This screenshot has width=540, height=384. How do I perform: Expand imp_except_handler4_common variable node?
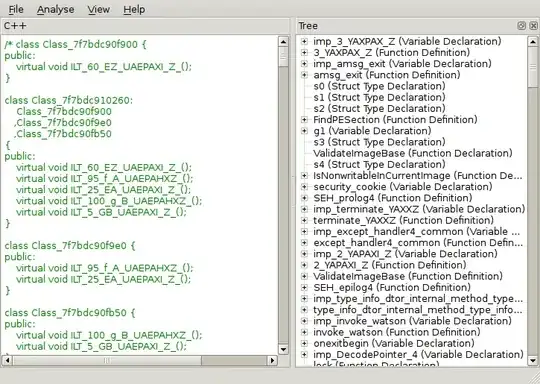click(304, 231)
